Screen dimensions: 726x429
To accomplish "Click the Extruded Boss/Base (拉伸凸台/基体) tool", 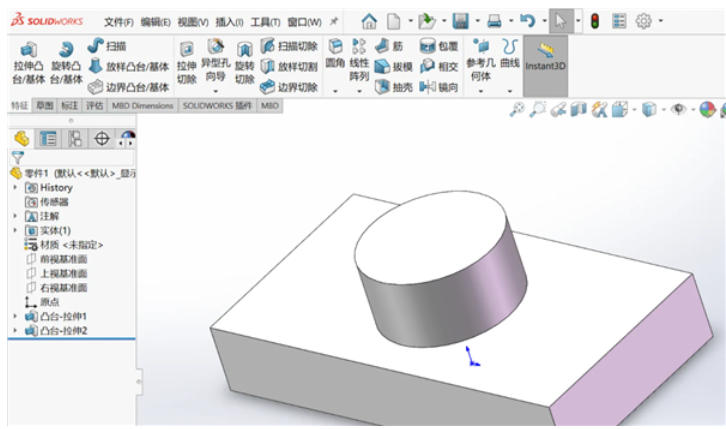I will pos(27,61).
